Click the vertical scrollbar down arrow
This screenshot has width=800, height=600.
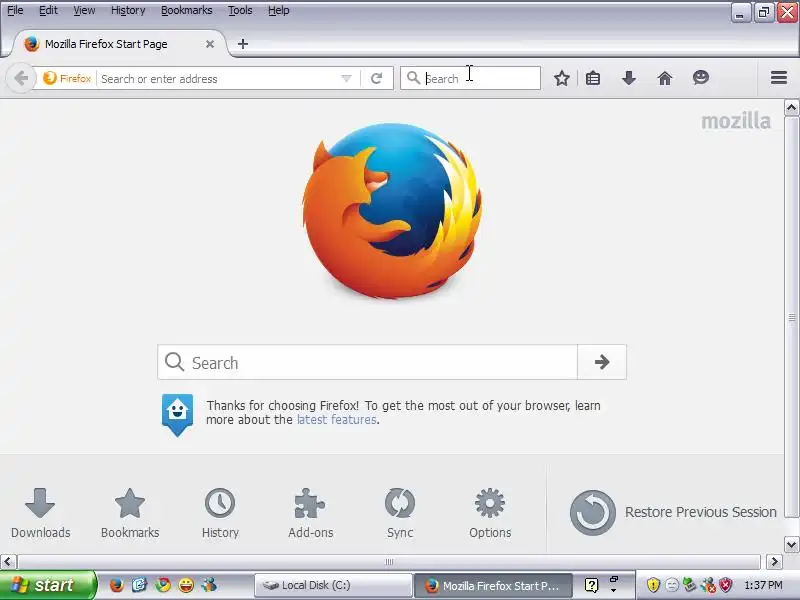tap(791, 544)
